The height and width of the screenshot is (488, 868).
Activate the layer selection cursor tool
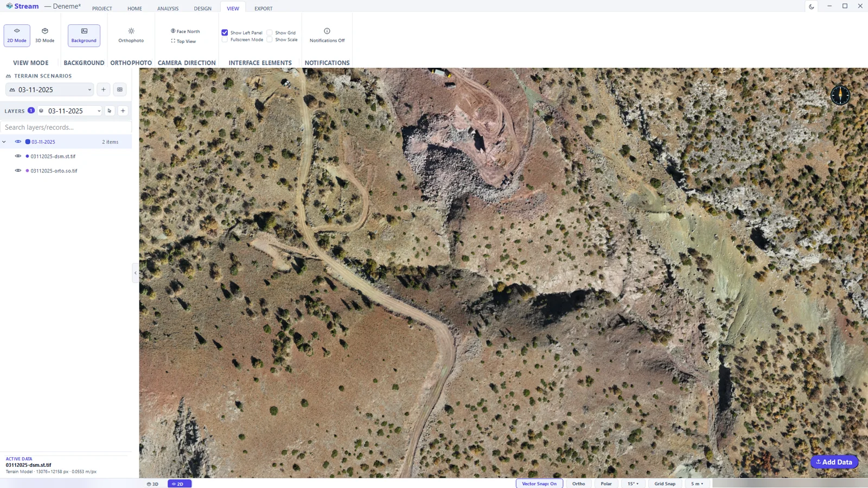click(x=110, y=111)
